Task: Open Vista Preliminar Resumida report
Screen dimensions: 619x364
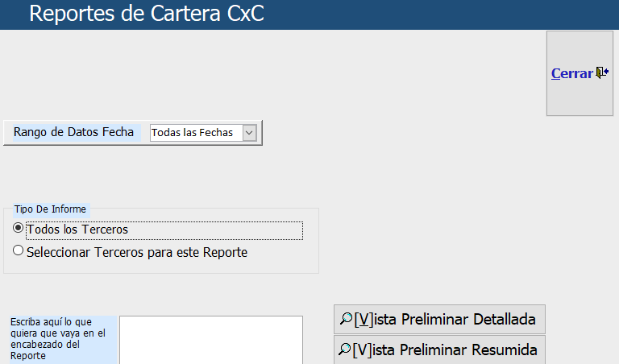Action: (x=439, y=350)
